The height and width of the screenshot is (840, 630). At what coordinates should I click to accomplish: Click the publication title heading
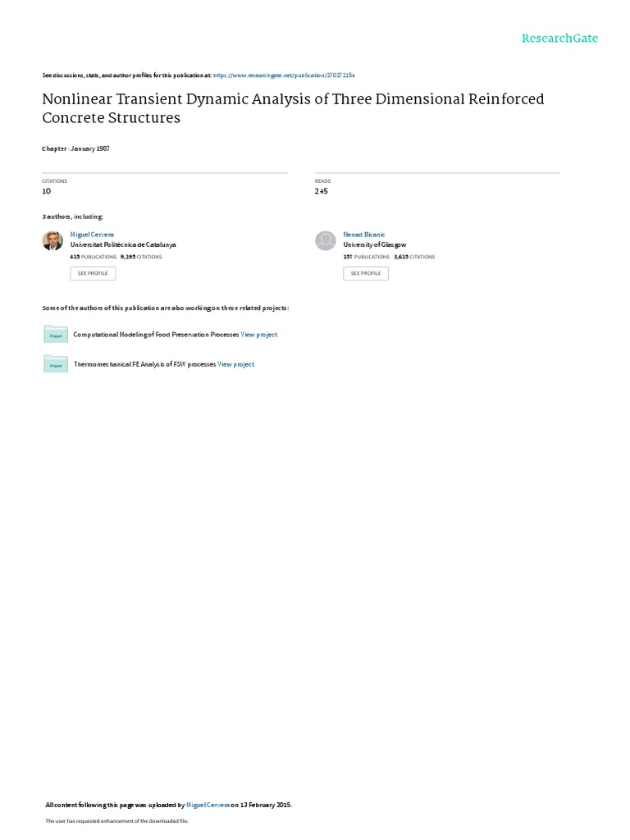[x=293, y=108]
